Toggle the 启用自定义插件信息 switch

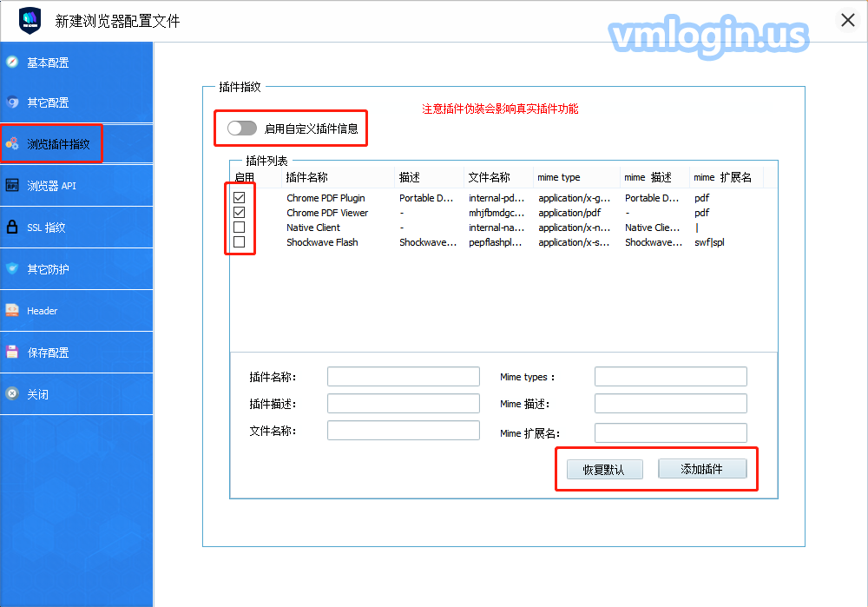[x=242, y=129]
